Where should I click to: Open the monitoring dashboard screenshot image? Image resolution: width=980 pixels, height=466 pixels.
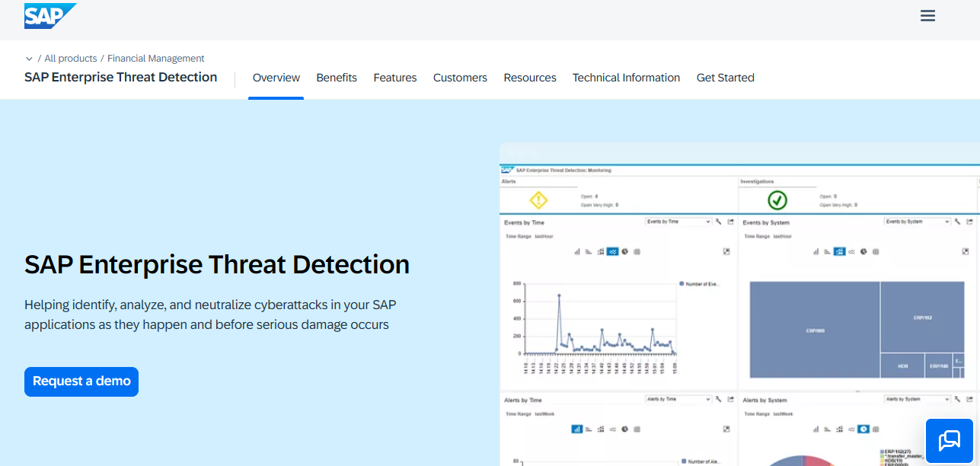(739, 305)
